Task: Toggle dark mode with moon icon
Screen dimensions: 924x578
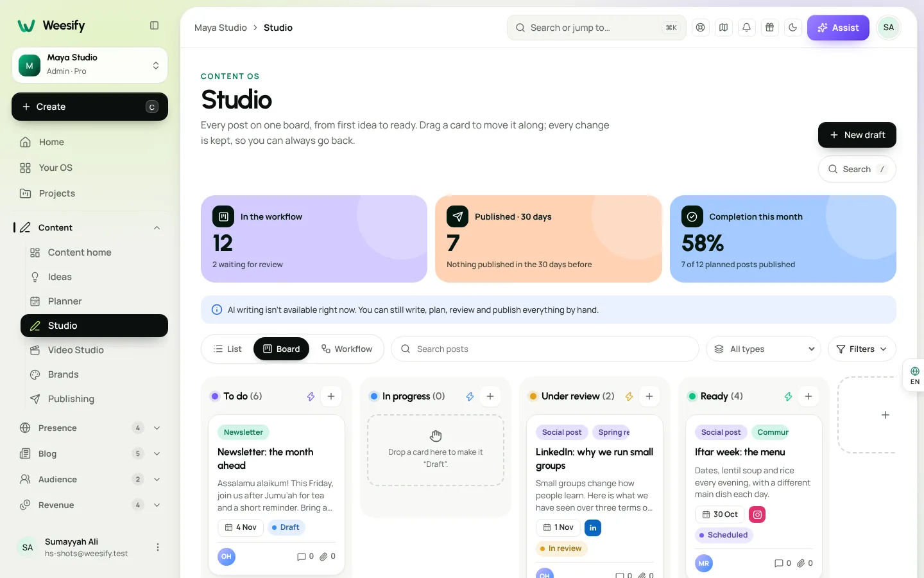Action: (x=793, y=28)
